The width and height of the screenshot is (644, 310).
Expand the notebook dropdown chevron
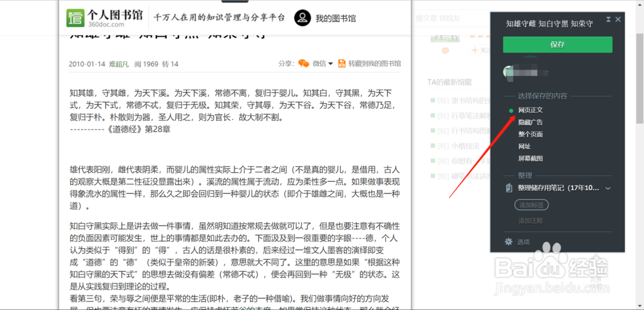click(x=609, y=188)
